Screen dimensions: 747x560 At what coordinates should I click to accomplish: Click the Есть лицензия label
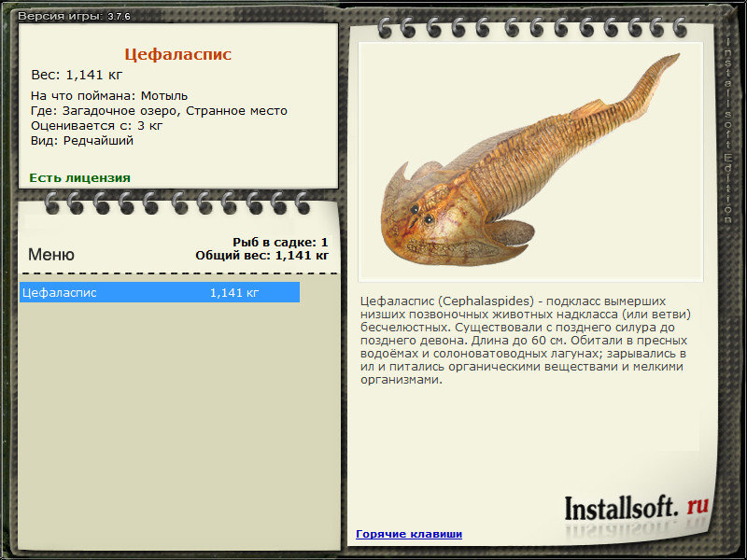(x=79, y=177)
